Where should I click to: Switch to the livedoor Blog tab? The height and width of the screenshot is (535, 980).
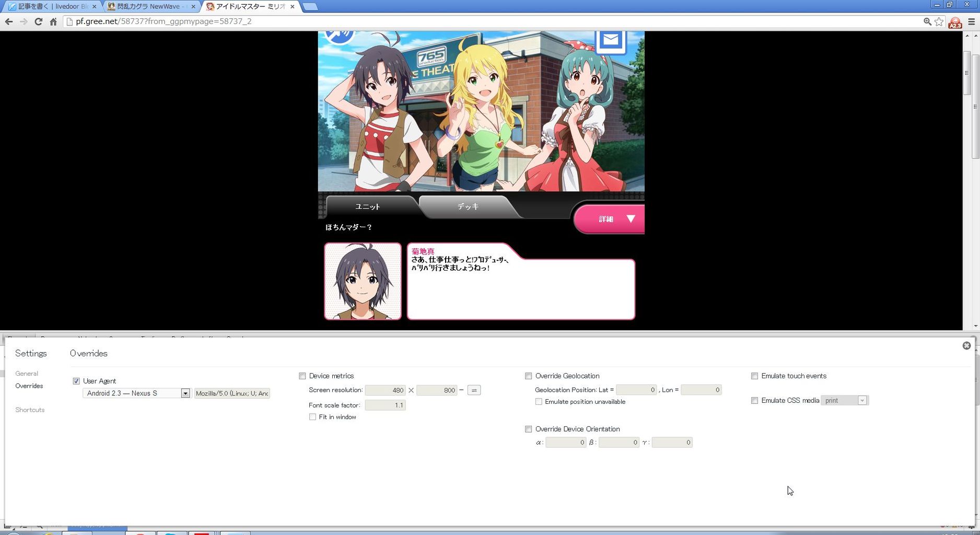coord(50,7)
